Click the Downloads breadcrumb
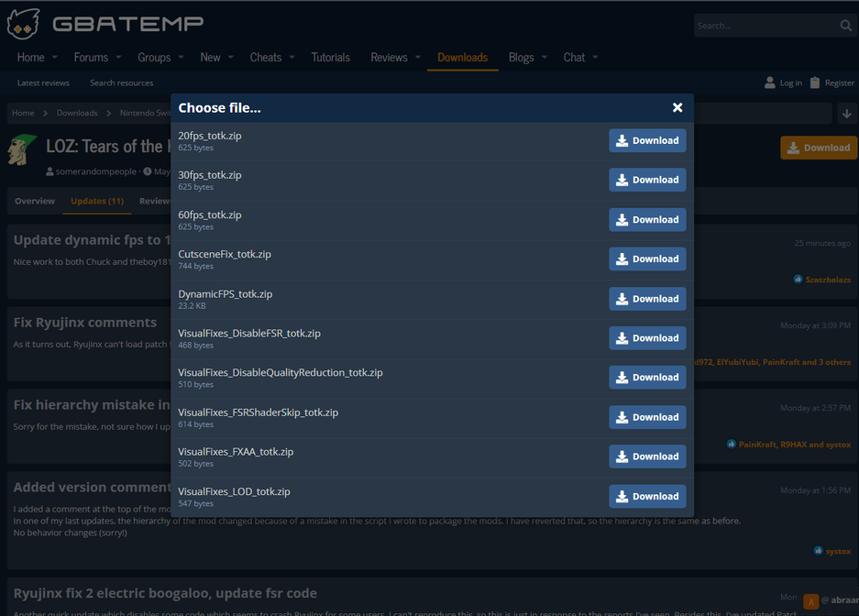This screenshot has width=859, height=616. coord(77,114)
